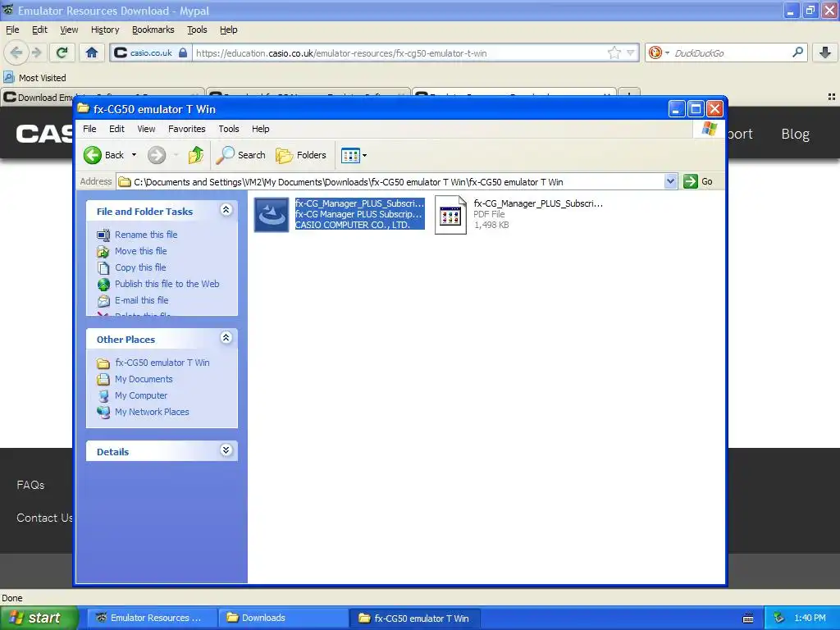The image size is (840, 630).
Task: Open the Back history dropdown arrow
Action: (x=134, y=155)
